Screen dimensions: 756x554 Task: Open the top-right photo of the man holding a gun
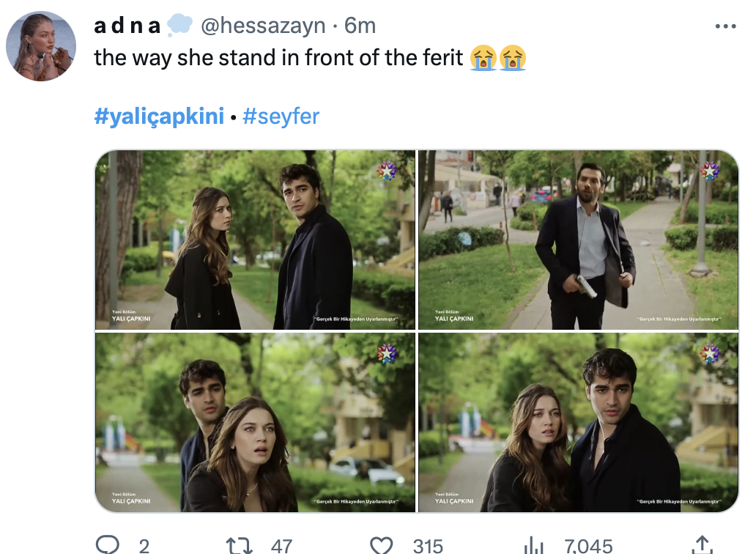pos(578,240)
